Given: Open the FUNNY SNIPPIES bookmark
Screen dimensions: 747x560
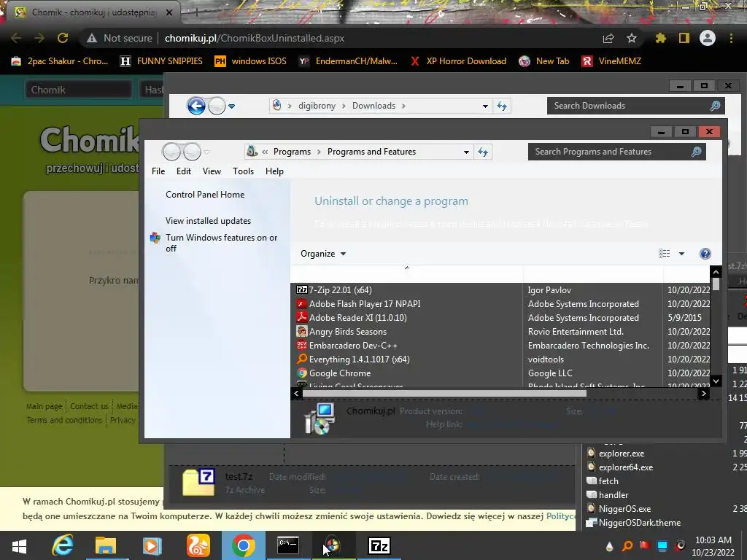Looking at the screenshot, I should tap(161, 61).
